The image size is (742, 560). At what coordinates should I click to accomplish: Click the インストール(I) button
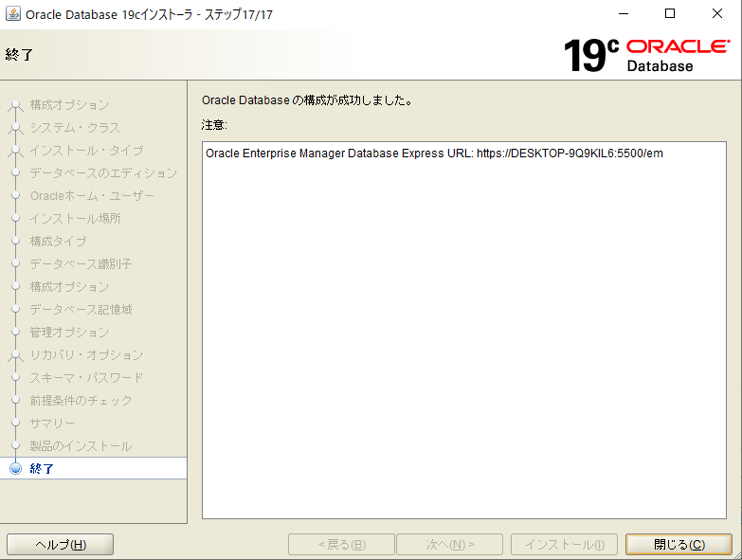point(564,544)
